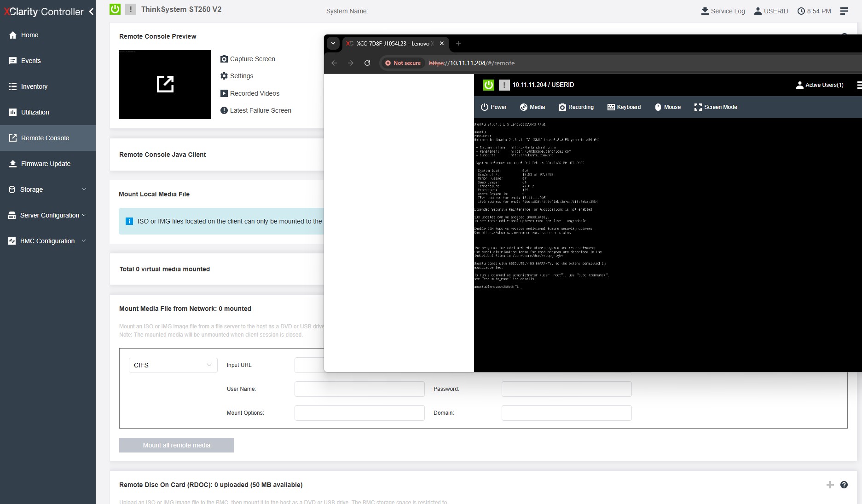
Task: Download the Service Log
Action: [x=723, y=11]
